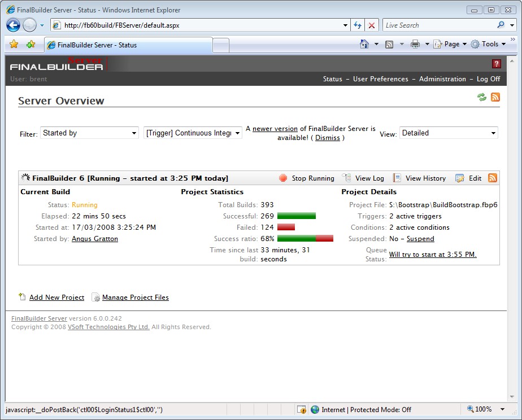Click the Manage Project Files icon
This screenshot has height=420, width=522.
pyautogui.click(x=96, y=297)
